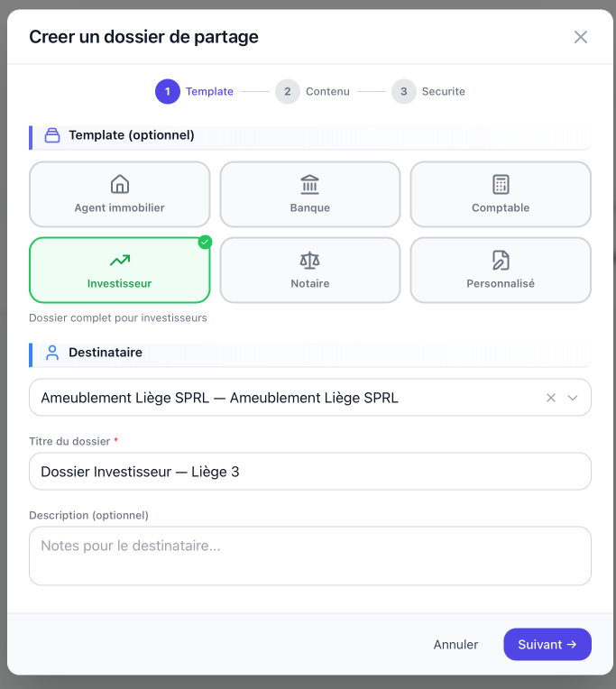Expand the destinataire dropdown chevron

click(x=573, y=398)
